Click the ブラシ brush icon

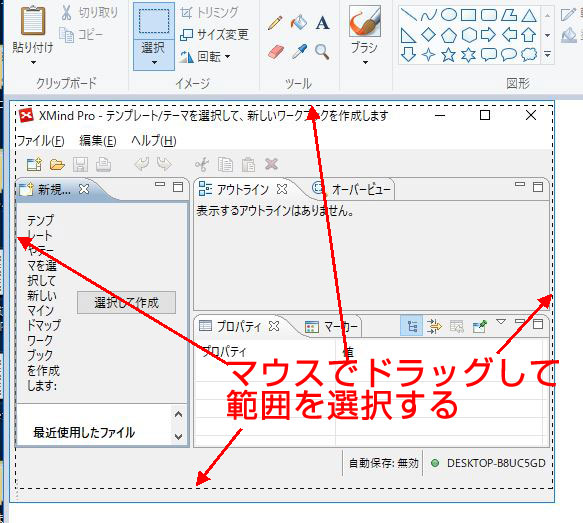coord(365,21)
